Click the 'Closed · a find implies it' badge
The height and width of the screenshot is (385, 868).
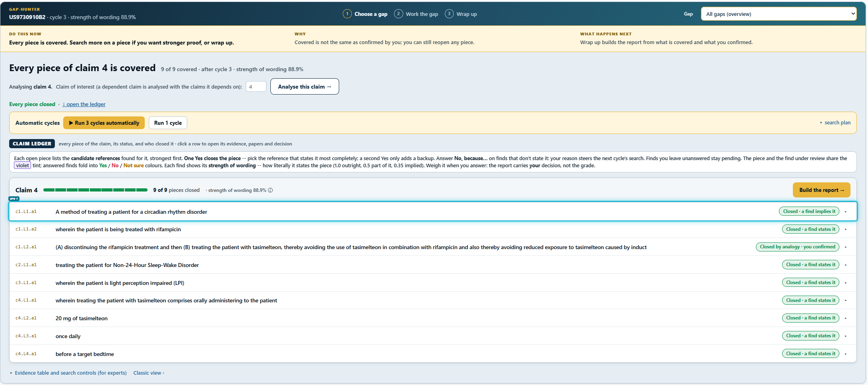809,211
